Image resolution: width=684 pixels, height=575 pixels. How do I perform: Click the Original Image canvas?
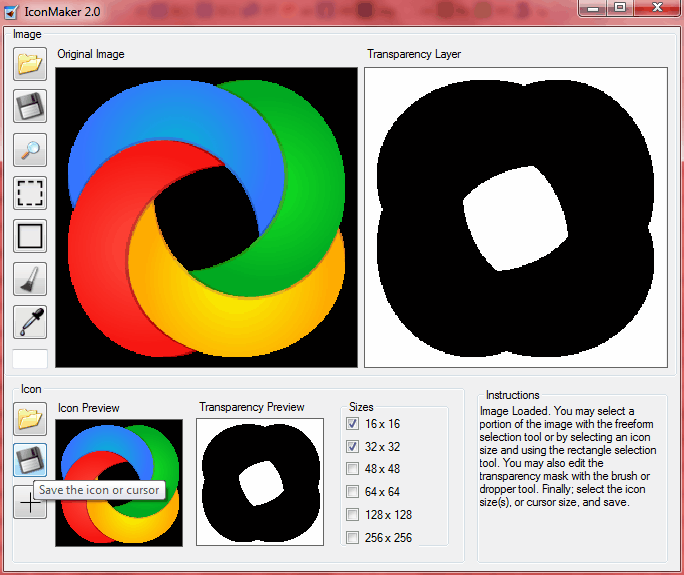click(206, 217)
